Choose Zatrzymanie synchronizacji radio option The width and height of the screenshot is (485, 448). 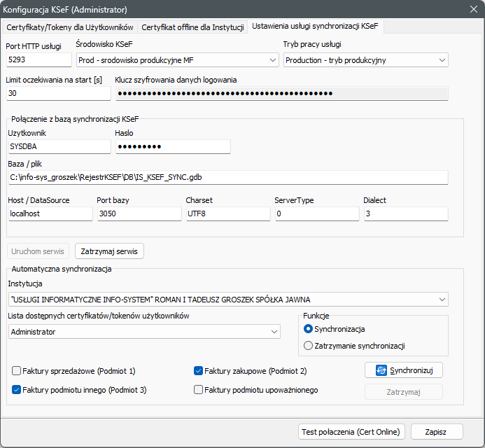tap(308, 345)
